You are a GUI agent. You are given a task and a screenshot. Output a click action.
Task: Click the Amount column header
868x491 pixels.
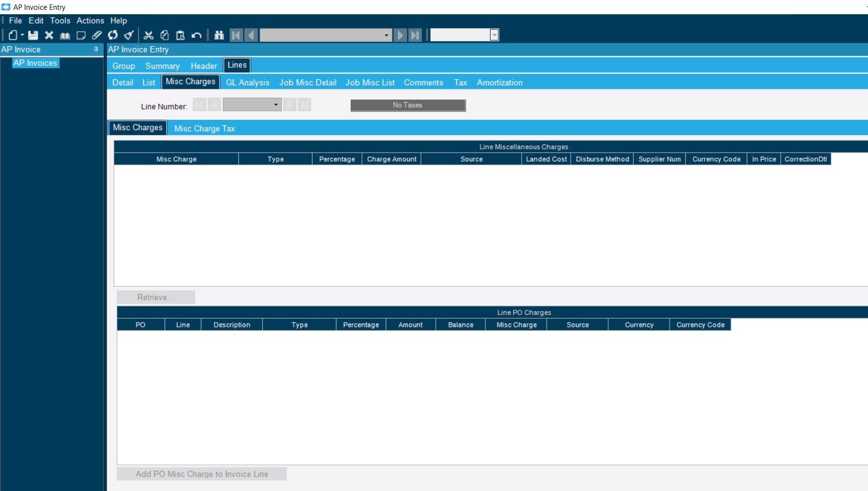pyautogui.click(x=411, y=325)
